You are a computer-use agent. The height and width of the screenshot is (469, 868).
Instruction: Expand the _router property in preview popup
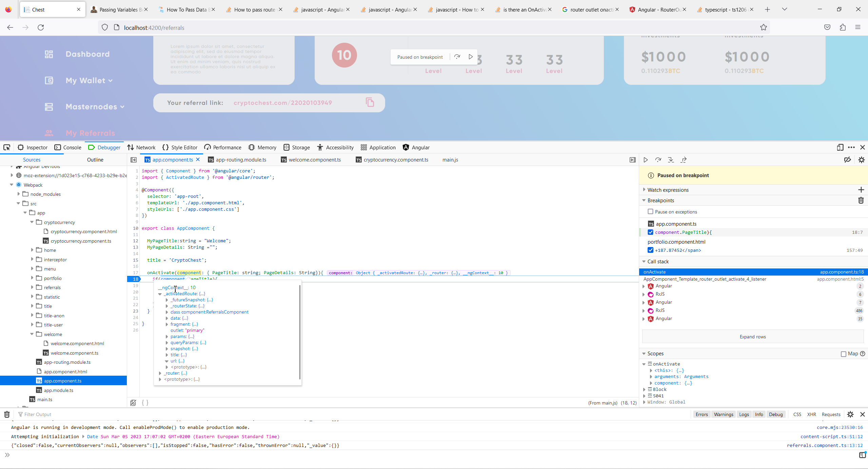160,373
